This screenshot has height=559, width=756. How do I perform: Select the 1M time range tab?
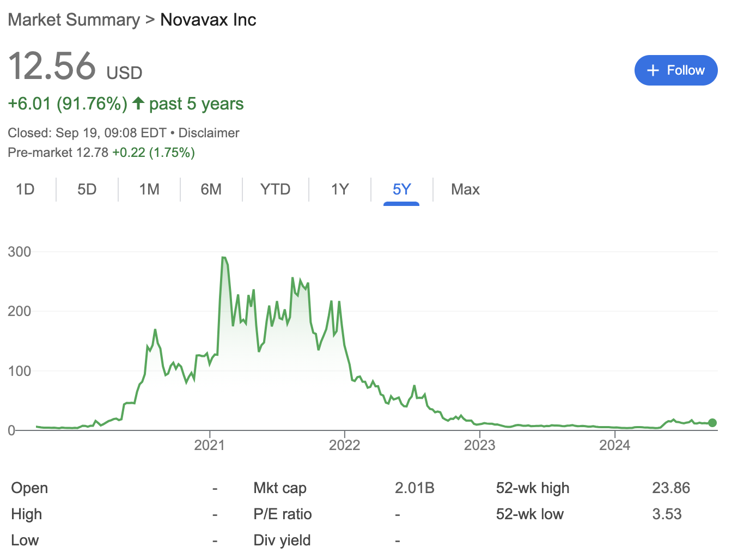149,189
